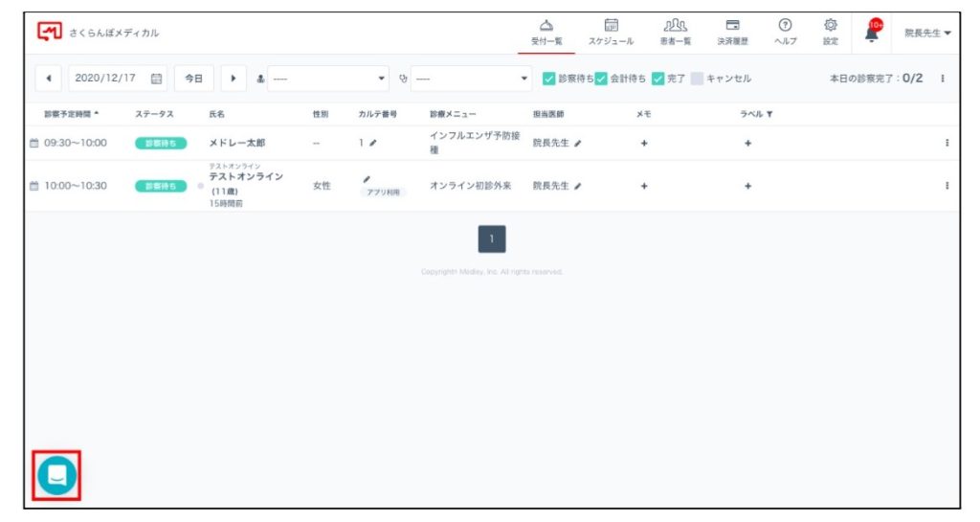Screen dimensions: 980x522
Task: Edit カルテ番号 pencil for メドレー太郎
Action: pos(373,143)
